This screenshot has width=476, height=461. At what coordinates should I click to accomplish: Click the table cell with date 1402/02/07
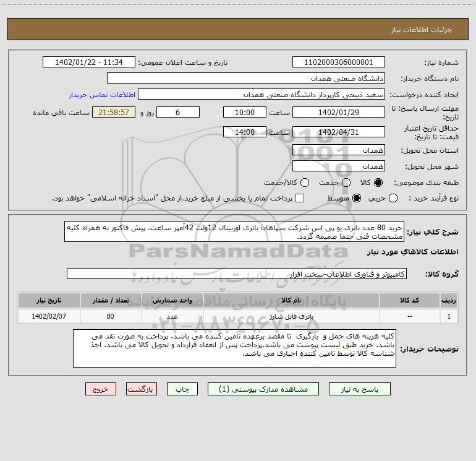49,316
